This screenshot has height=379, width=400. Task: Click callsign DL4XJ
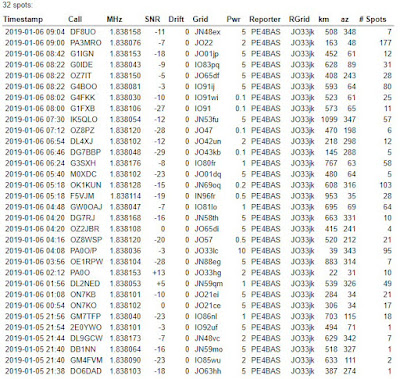pos(82,141)
